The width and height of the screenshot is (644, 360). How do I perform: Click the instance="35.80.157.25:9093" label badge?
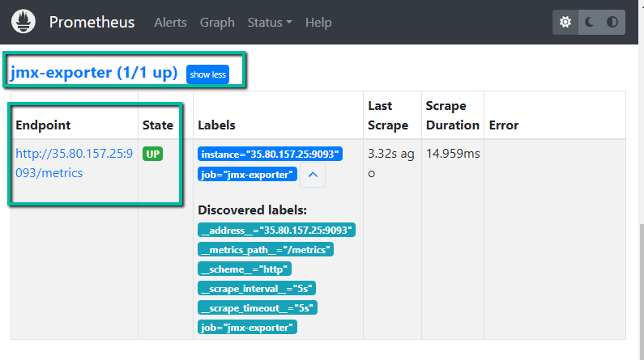tap(270, 155)
